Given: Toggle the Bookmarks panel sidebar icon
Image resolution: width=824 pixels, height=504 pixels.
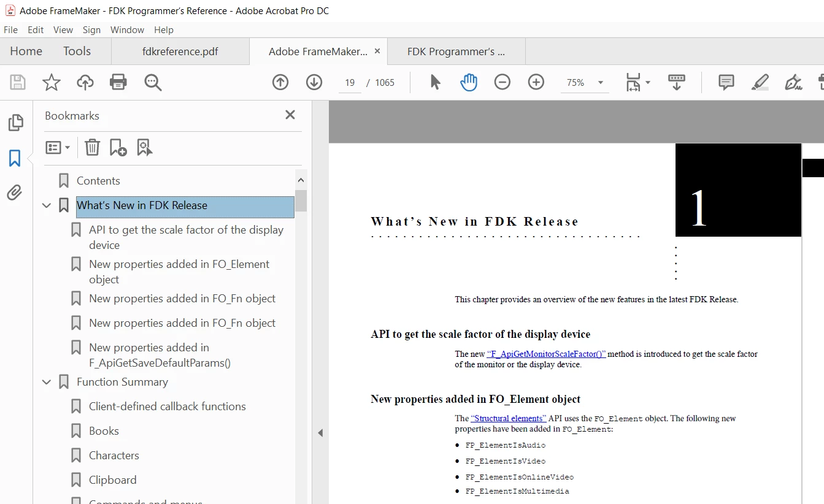Looking at the screenshot, I should click(15, 158).
